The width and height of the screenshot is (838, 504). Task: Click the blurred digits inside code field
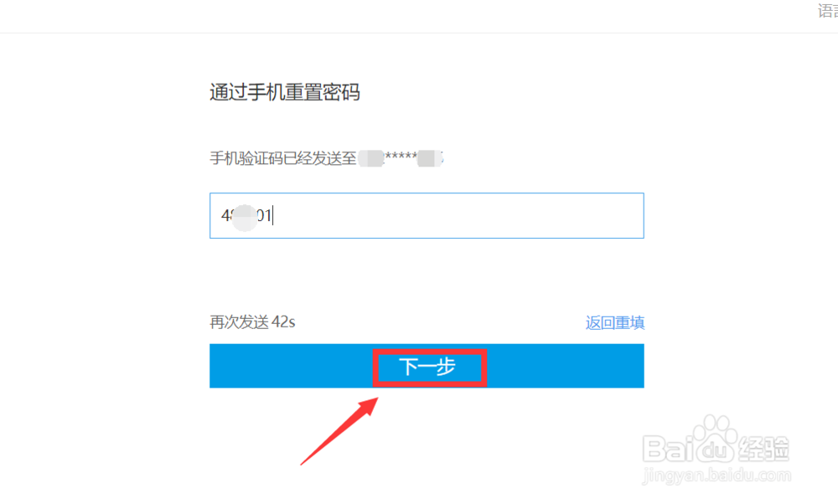[244, 217]
